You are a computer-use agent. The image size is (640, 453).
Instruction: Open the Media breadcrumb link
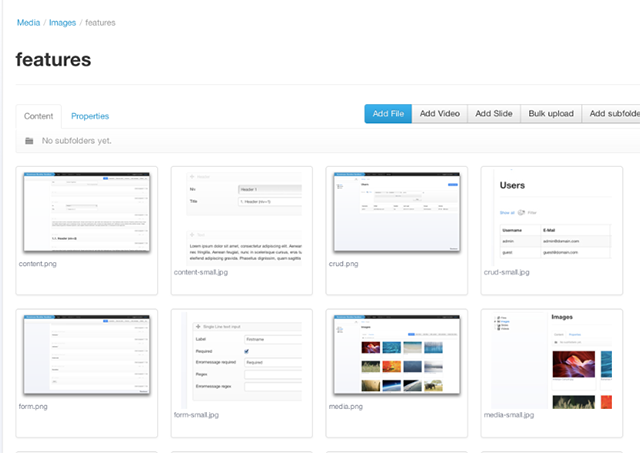point(28,22)
